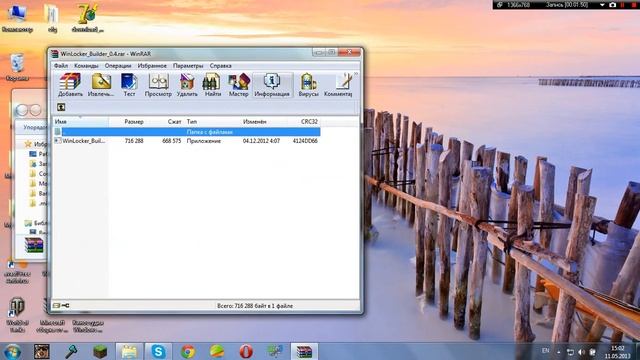Launch the Мастер (Wizard) tool
This screenshot has height=360, width=640.
click(238, 85)
